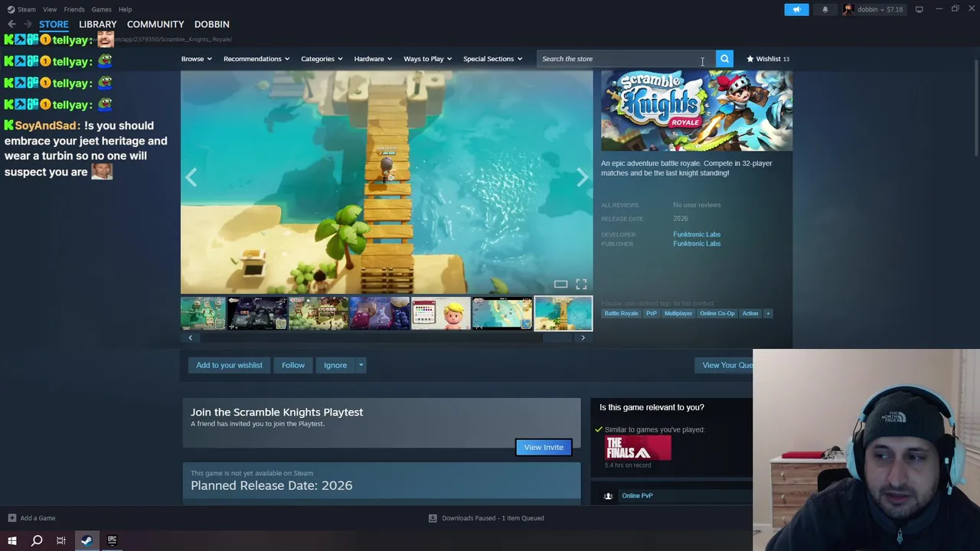The width and height of the screenshot is (980, 551).
Task: Expand the Browse dropdown
Action: point(196,59)
